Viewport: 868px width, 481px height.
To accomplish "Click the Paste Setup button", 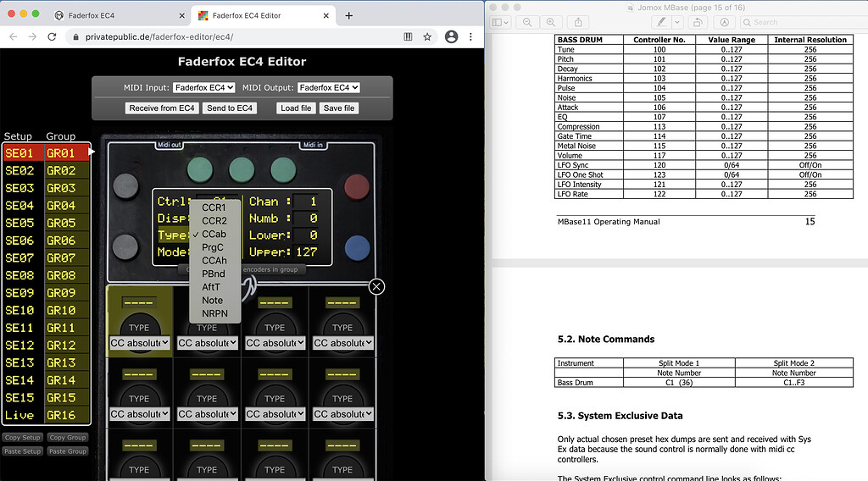I will (x=22, y=451).
